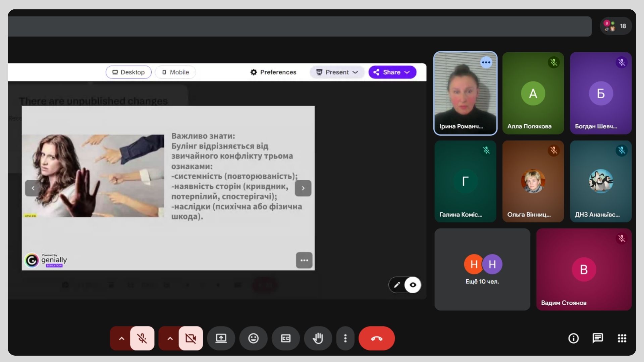Turn on closed captions
Screen dimensions: 644x362
click(285, 338)
